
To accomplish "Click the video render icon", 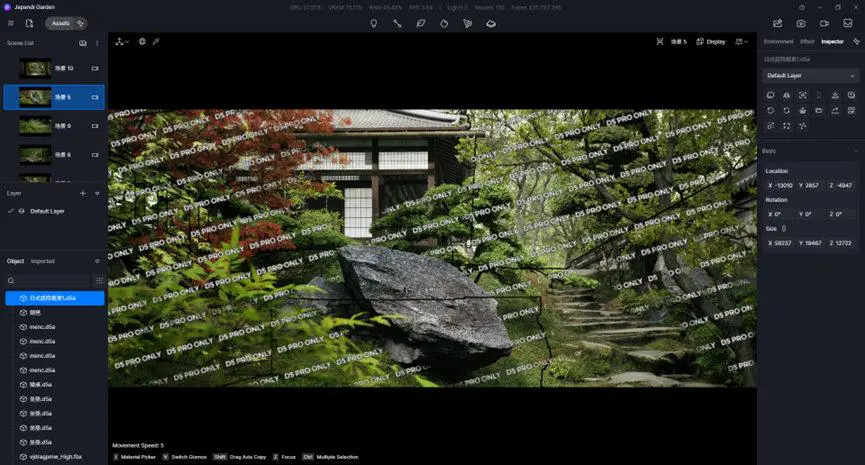I will (x=824, y=23).
